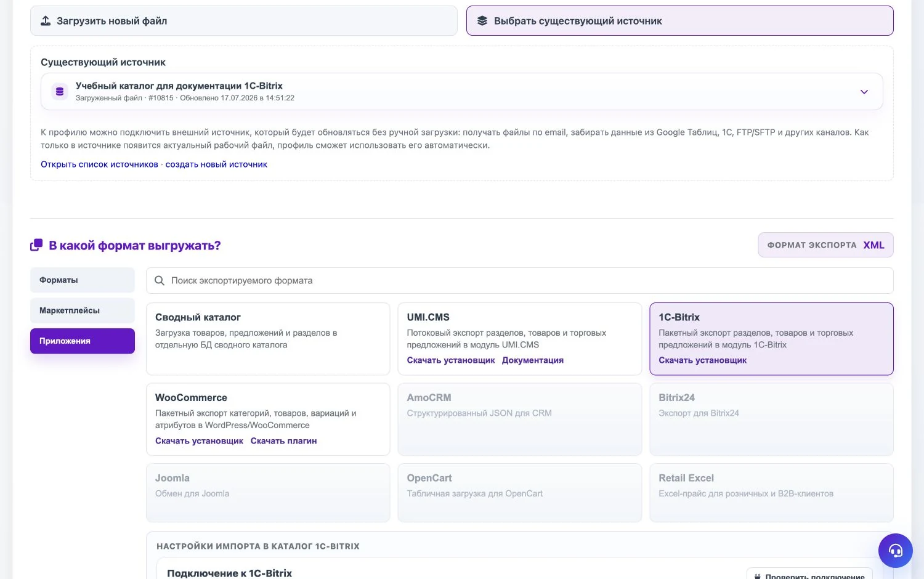Screen dimensions: 924x579
Task: Click the purple database icon of the source
Action: [x=60, y=92]
